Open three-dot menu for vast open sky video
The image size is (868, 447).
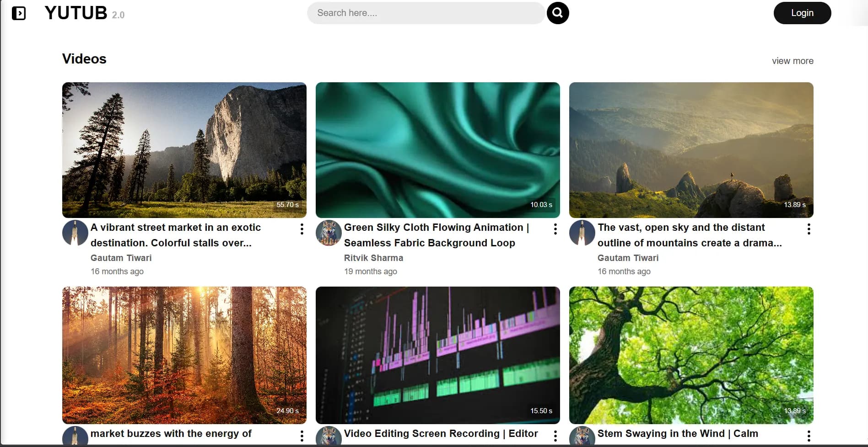point(809,229)
